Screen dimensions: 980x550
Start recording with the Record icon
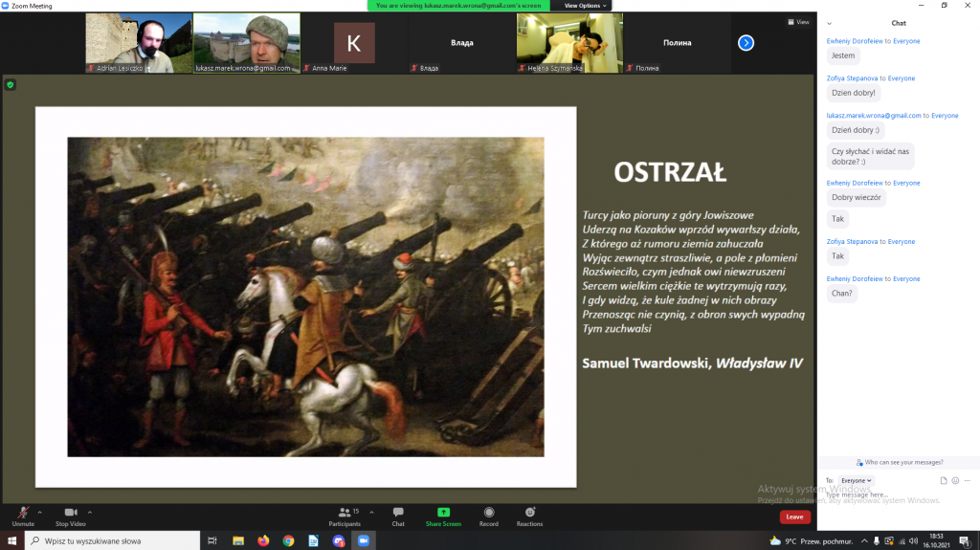pos(489,516)
